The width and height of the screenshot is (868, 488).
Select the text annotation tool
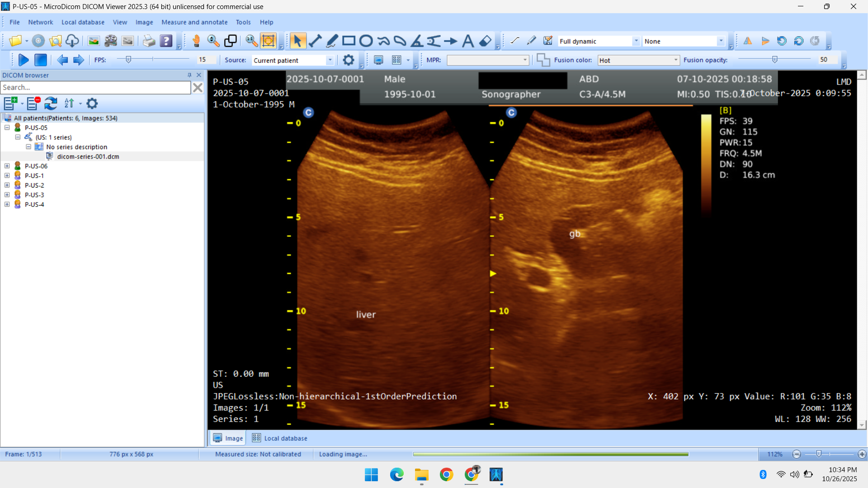click(x=468, y=41)
